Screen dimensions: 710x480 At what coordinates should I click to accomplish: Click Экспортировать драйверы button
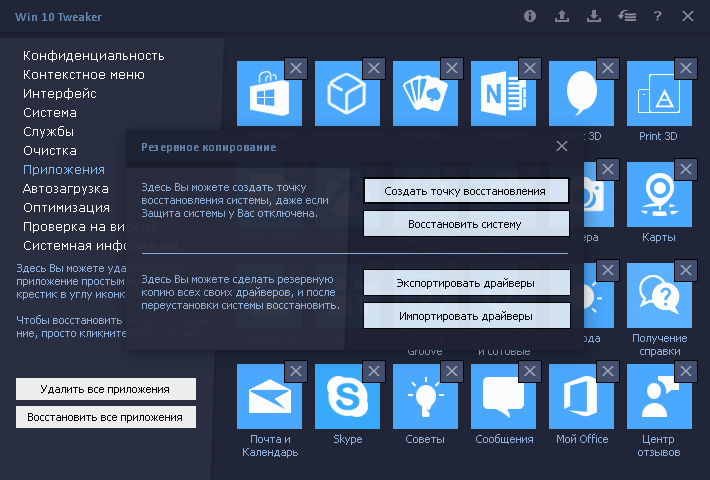(466, 283)
